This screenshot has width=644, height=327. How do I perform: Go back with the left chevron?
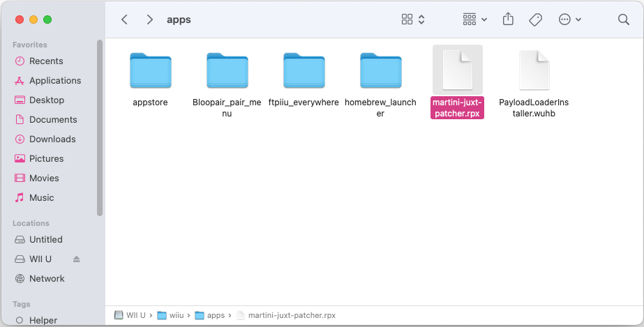tap(124, 20)
